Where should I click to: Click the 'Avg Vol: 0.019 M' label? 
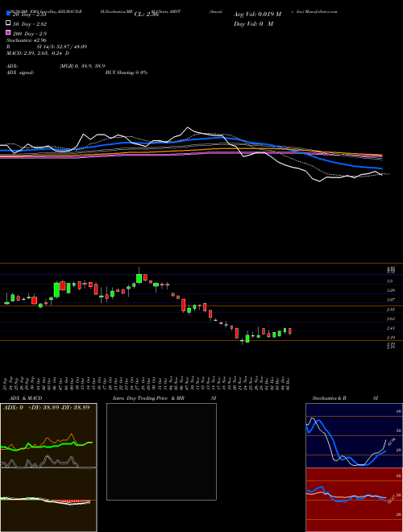tap(257, 15)
